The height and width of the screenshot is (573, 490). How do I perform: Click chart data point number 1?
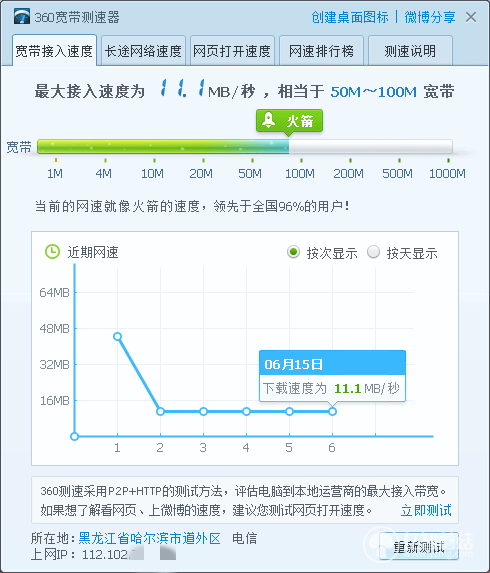point(117,337)
